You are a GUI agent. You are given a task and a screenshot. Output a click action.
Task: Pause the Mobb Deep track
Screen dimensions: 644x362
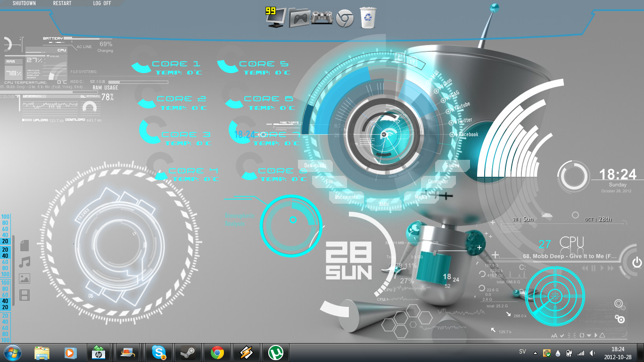click(x=594, y=268)
